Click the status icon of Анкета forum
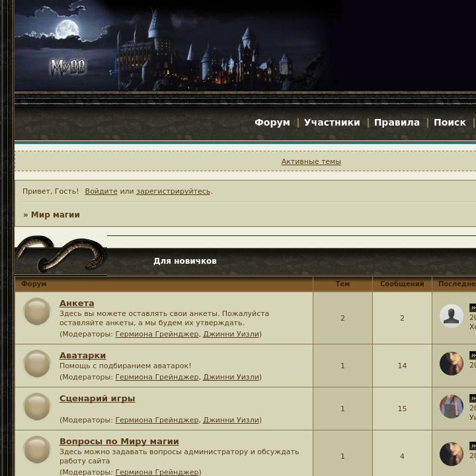This screenshot has height=476, width=476. [x=37, y=311]
